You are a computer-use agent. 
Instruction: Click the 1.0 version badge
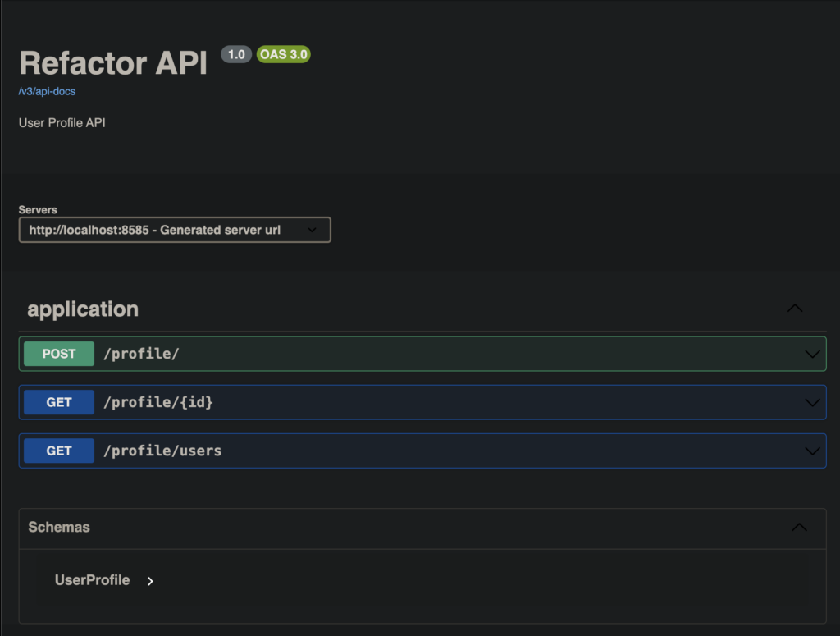point(236,54)
